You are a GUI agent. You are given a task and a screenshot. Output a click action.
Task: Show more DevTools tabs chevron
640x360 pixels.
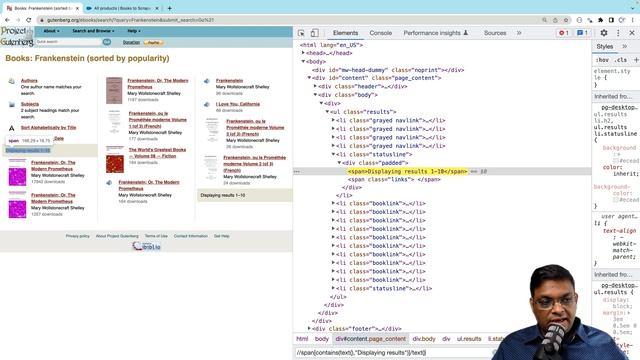pos(519,33)
